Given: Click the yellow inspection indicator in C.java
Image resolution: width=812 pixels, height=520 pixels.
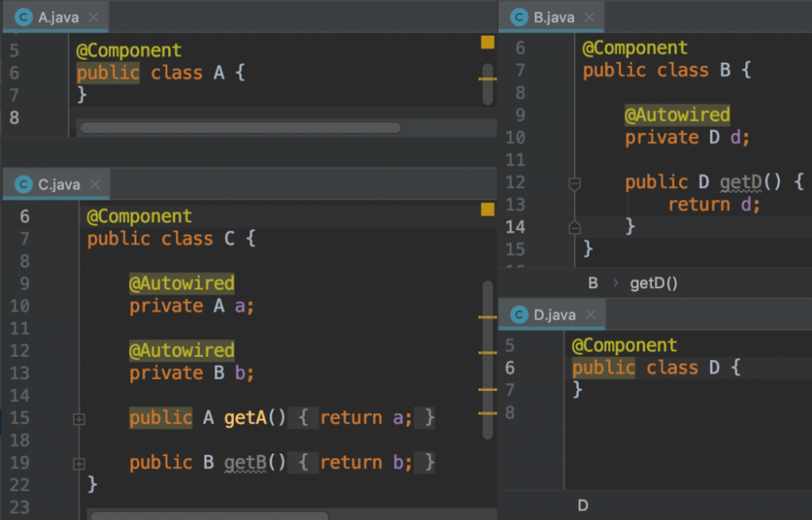Looking at the screenshot, I should (487, 209).
